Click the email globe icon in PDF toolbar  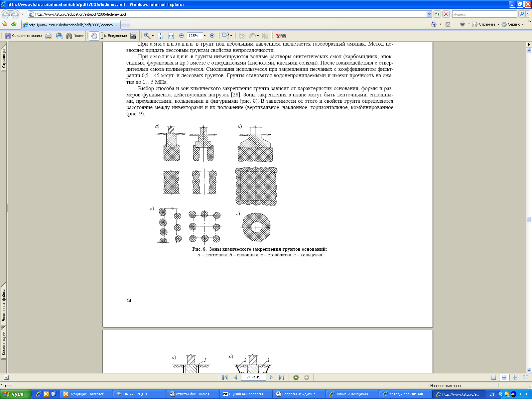pos(59,36)
